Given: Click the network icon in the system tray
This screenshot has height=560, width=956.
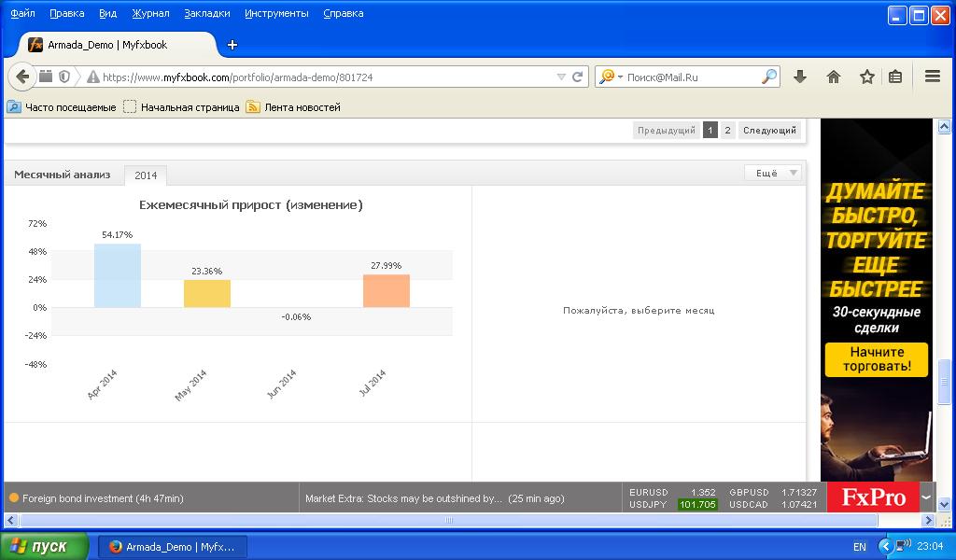Looking at the screenshot, I should coord(903,545).
